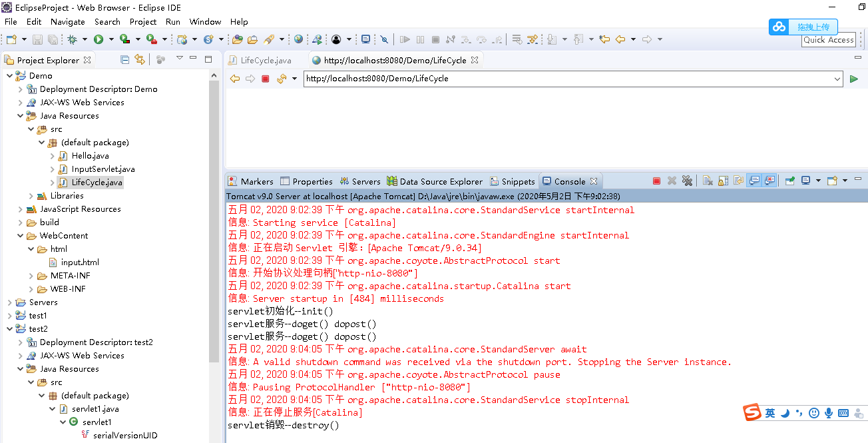Click the Search flashlight toolbar icon
The height and width of the screenshot is (443, 868).
(x=268, y=39)
